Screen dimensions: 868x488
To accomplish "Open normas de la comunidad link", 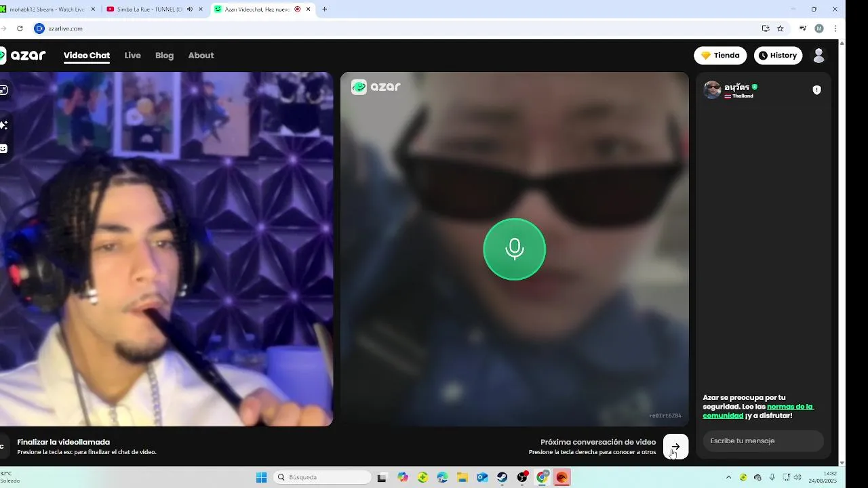I will (x=758, y=411).
